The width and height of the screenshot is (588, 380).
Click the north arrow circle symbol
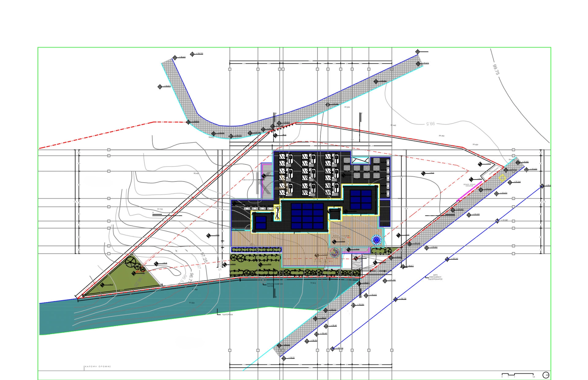tap(546, 375)
